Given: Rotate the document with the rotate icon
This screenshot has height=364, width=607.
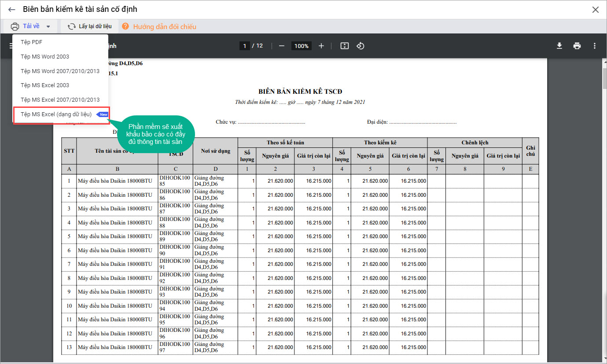Looking at the screenshot, I should tap(361, 46).
